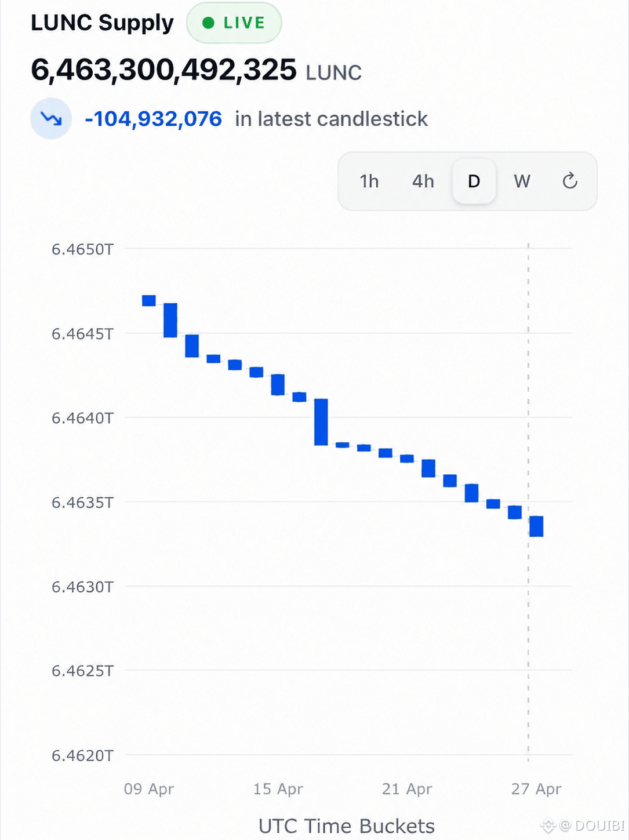Click the green LIVE status dot
Viewport: 629px width, 840px height.
pyautogui.click(x=208, y=23)
